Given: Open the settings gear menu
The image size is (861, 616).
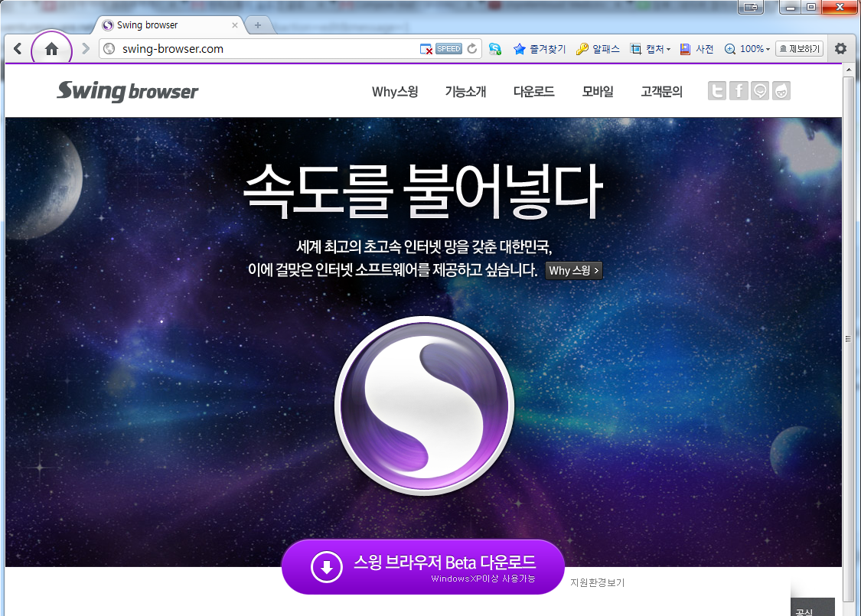Looking at the screenshot, I should (x=840, y=49).
